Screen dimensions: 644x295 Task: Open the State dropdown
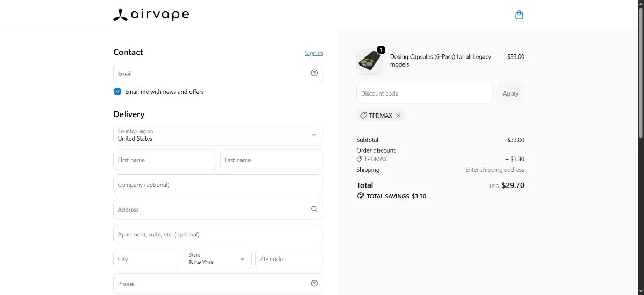[218, 259]
